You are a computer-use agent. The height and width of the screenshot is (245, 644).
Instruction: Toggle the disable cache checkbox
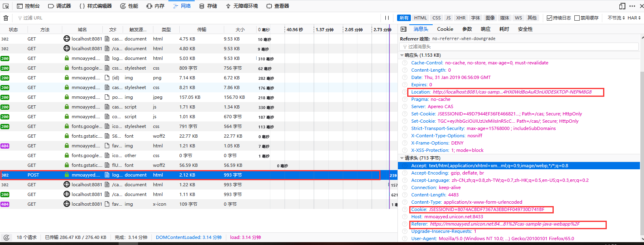coord(577,18)
